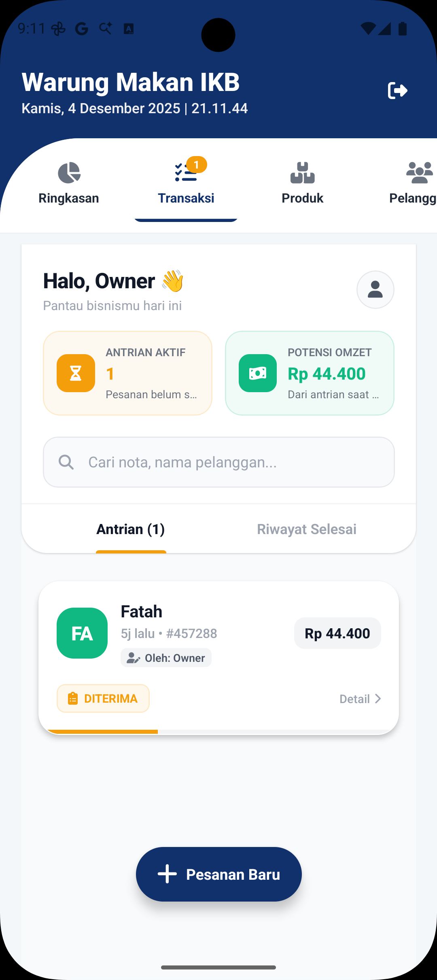Tap the logout icon in header
Viewport: 437px width, 980px height.
[x=397, y=91]
